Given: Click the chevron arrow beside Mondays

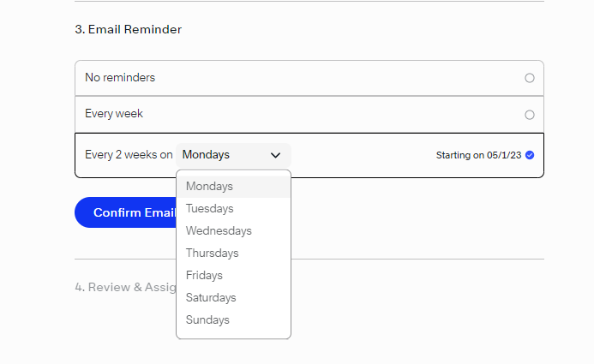Looking at the screenshot, I should (275, 155).
